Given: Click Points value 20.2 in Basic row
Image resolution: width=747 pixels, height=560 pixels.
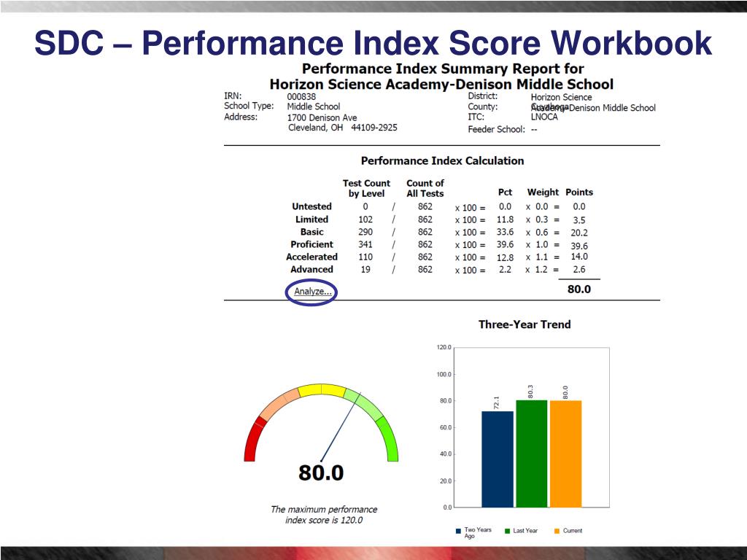Looking at the screenshot, I should tap(578, 233).
